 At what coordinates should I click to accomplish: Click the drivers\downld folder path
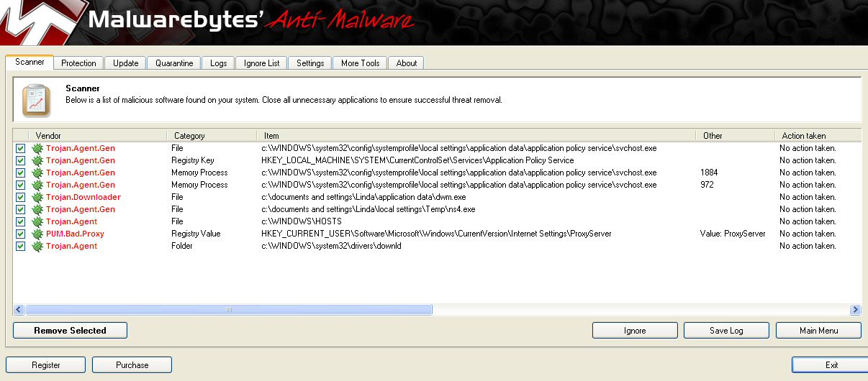coord(331,246)
